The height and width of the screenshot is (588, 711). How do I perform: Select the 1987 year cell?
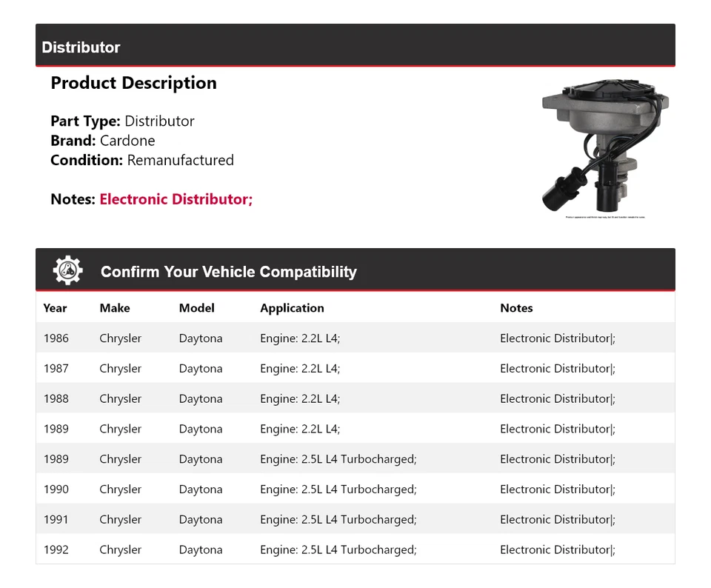coord(56,368)
